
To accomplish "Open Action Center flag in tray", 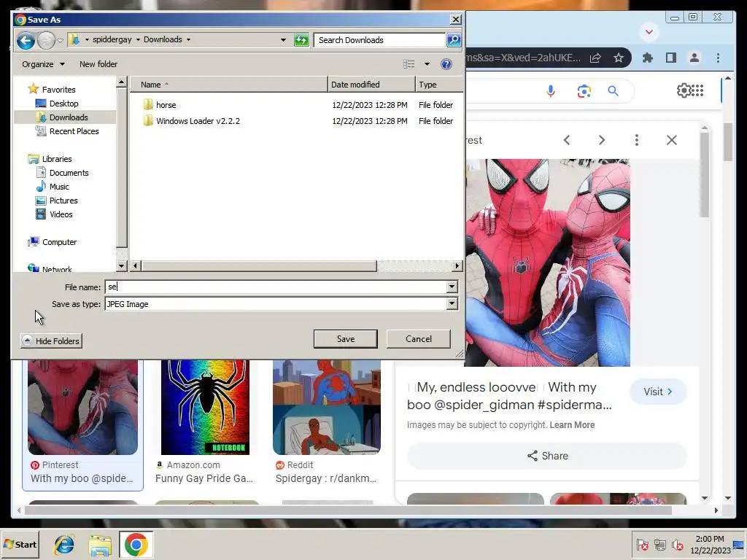I will (x=642, y=545).
